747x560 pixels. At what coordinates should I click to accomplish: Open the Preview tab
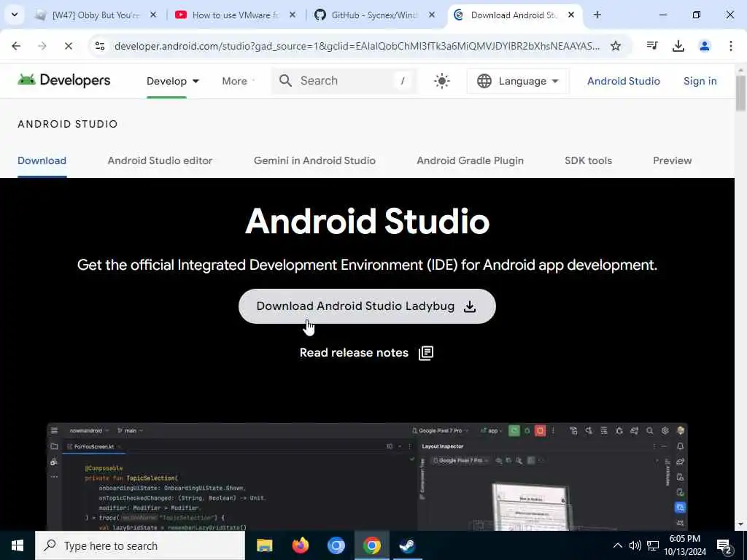tap(672, 160)
